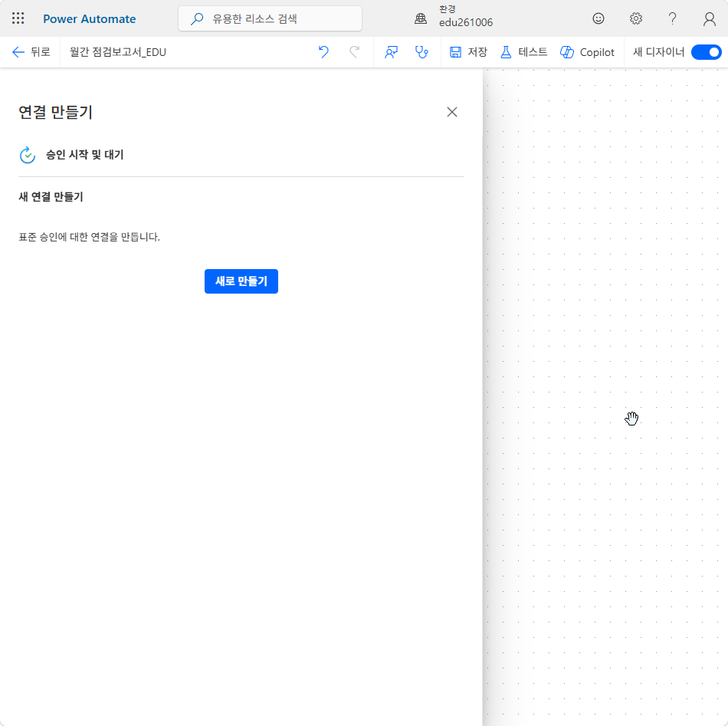Open the user account profile icon
Screen dimensions: 728x726
coord(709,18)
